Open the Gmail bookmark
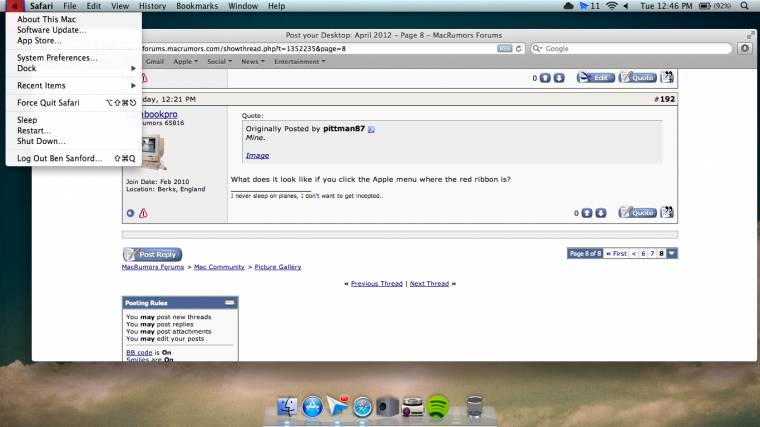760x427 pixels. (x=155, y=62)
